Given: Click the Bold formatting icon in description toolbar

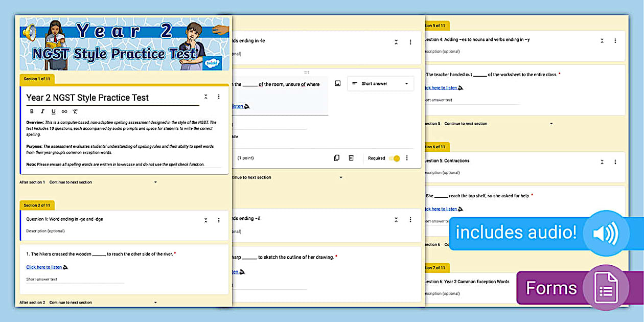Looking at the screenshot, I should (32, 111).
